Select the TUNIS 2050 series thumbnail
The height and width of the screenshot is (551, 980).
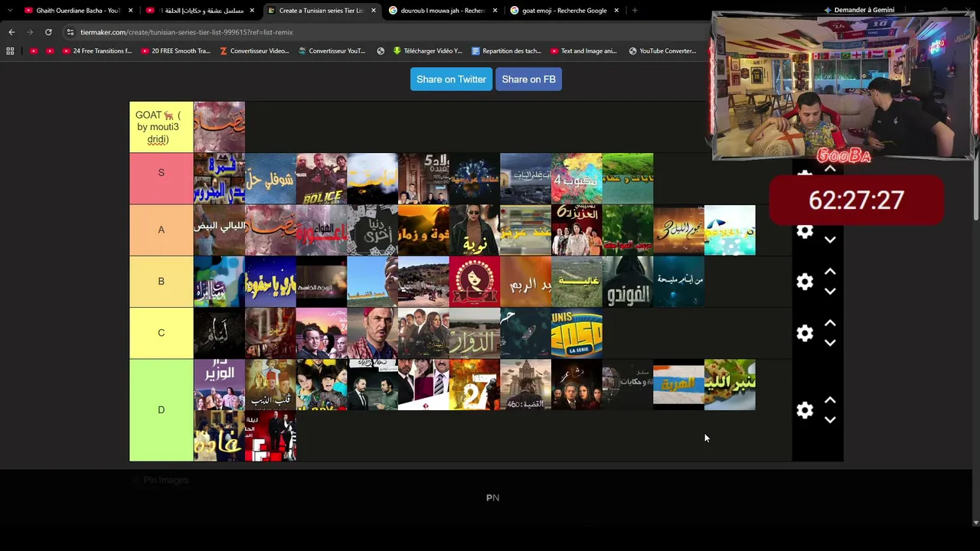point(577,333)
